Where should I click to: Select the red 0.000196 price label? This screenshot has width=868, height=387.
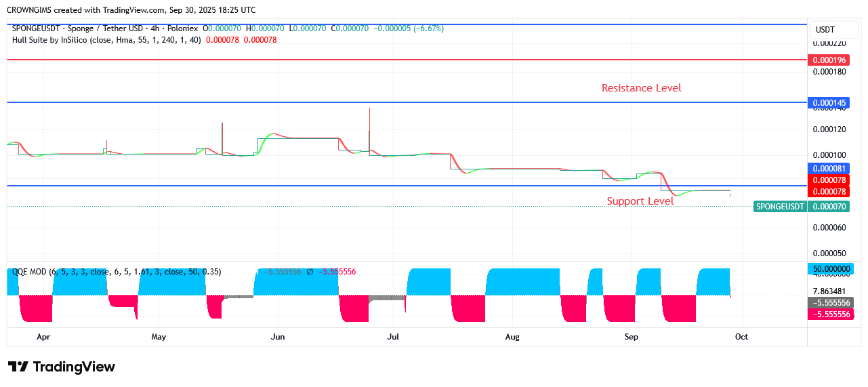pos(828,60)
